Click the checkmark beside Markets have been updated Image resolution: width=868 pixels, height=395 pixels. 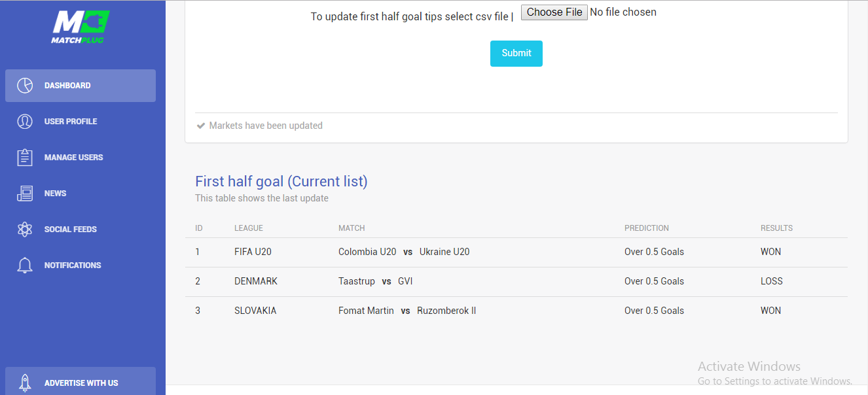point(201,126)
